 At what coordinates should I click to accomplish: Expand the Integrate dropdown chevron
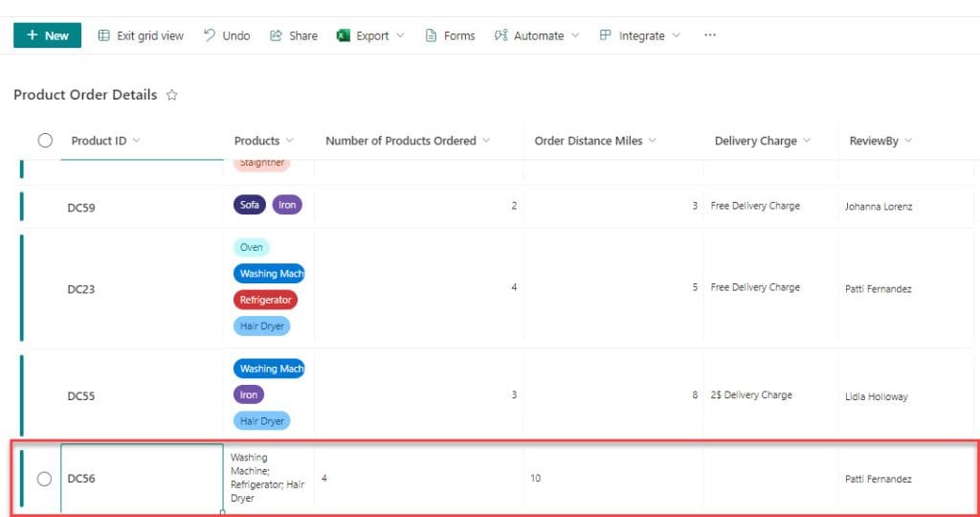[676, 35]
